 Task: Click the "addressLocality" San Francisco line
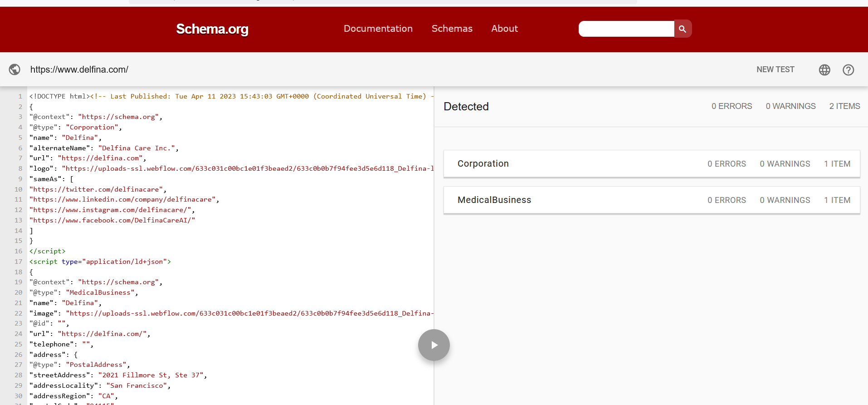pos(100,385)
